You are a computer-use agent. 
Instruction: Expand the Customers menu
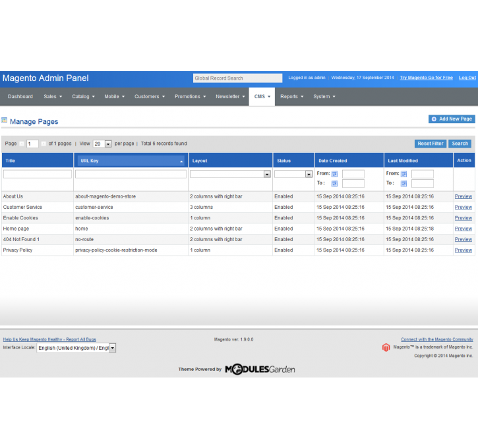pos(150,97)
